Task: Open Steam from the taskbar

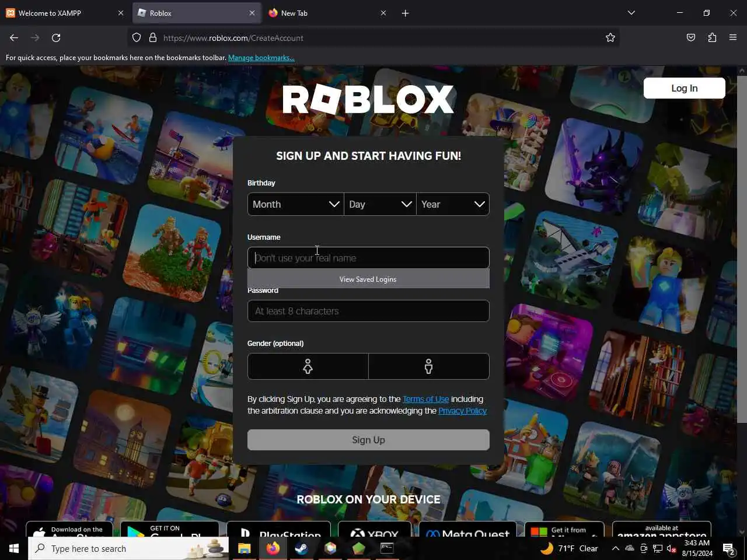Action: pyautogui.click(x=301, y=548)
